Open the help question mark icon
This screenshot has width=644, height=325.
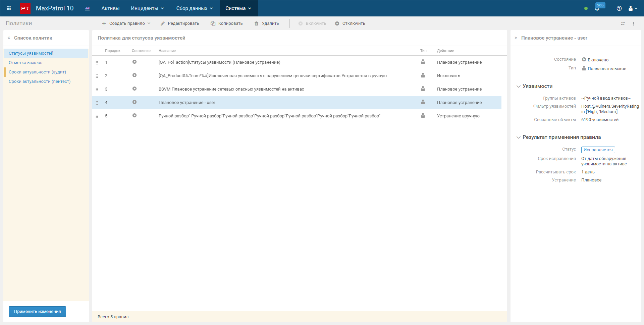point(619,8)
